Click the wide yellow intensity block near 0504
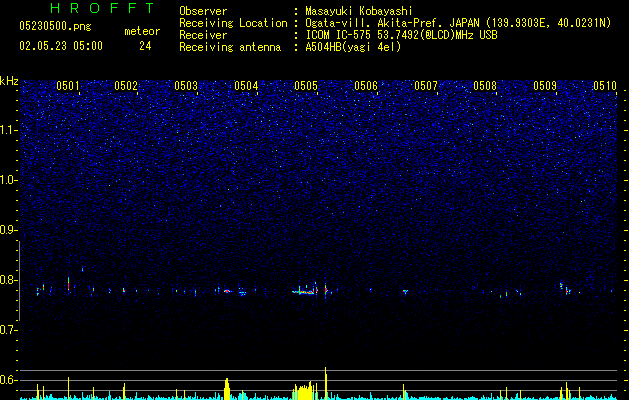The width and height of the screenshot is (629, 400). pos(227,388)
